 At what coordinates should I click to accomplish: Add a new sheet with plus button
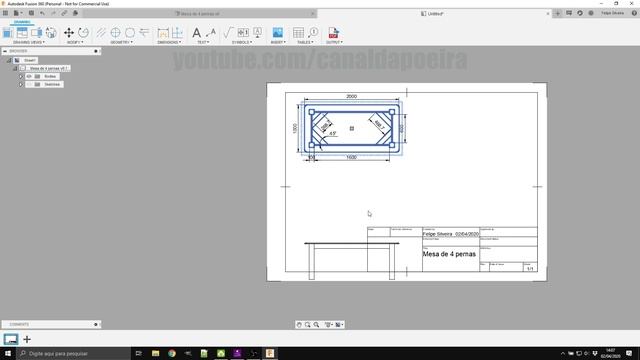[x=27, y=339]
